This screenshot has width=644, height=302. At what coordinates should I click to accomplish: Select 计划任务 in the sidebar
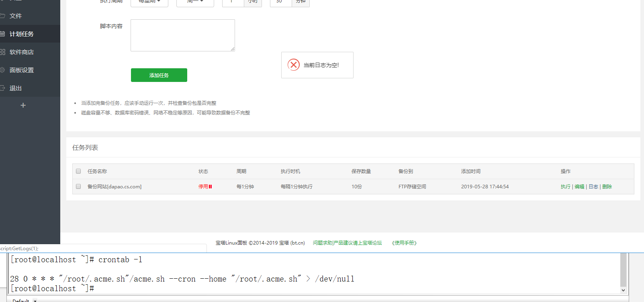point(30,34)
